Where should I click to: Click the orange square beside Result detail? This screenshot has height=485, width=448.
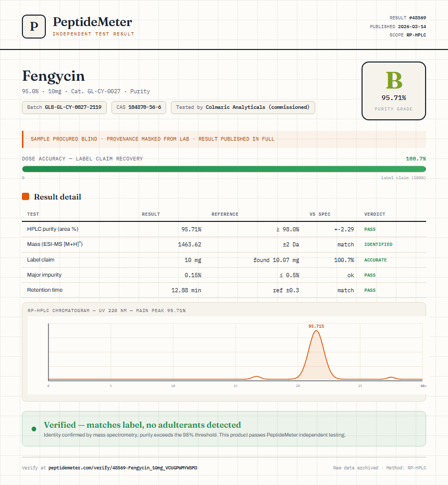(x=26, y=196)
